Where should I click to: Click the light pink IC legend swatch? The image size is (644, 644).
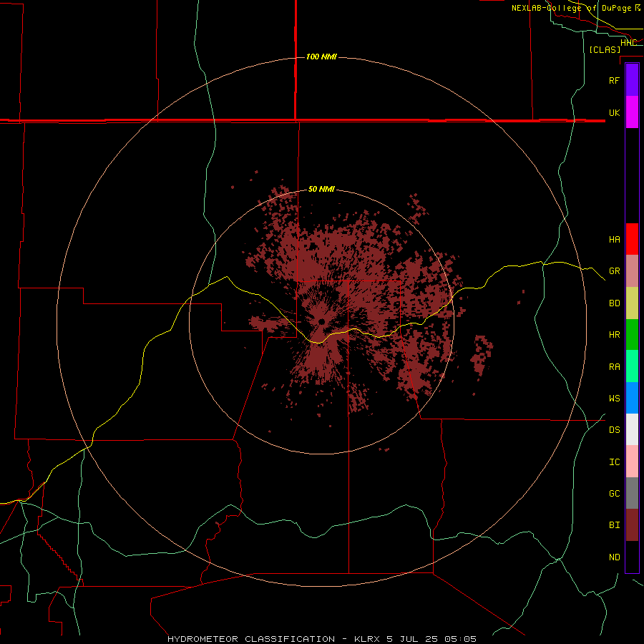(632, 462)
